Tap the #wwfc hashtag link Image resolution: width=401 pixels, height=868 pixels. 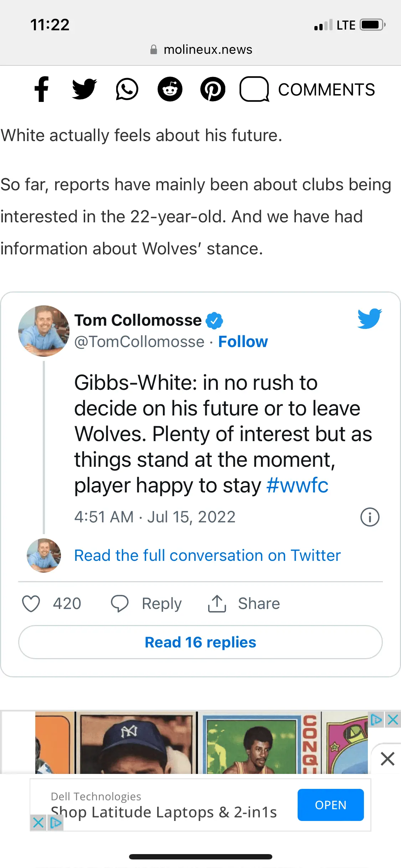coord(297,486)
